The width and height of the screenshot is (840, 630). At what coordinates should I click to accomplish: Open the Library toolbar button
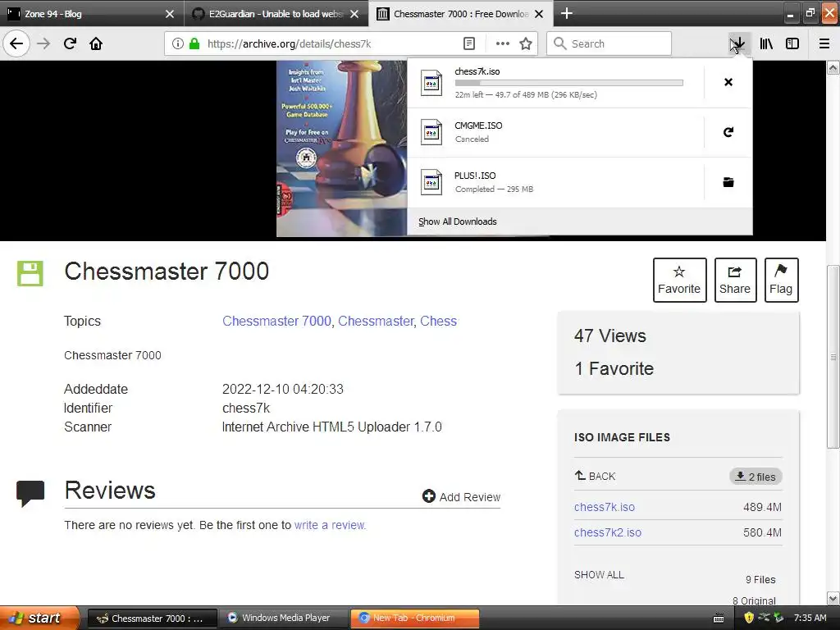point(766,43)
